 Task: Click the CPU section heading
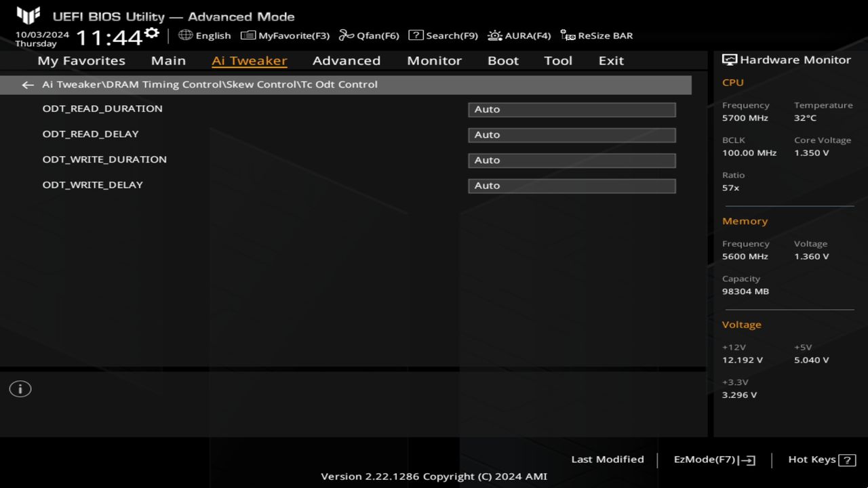[x=733, y=83]
